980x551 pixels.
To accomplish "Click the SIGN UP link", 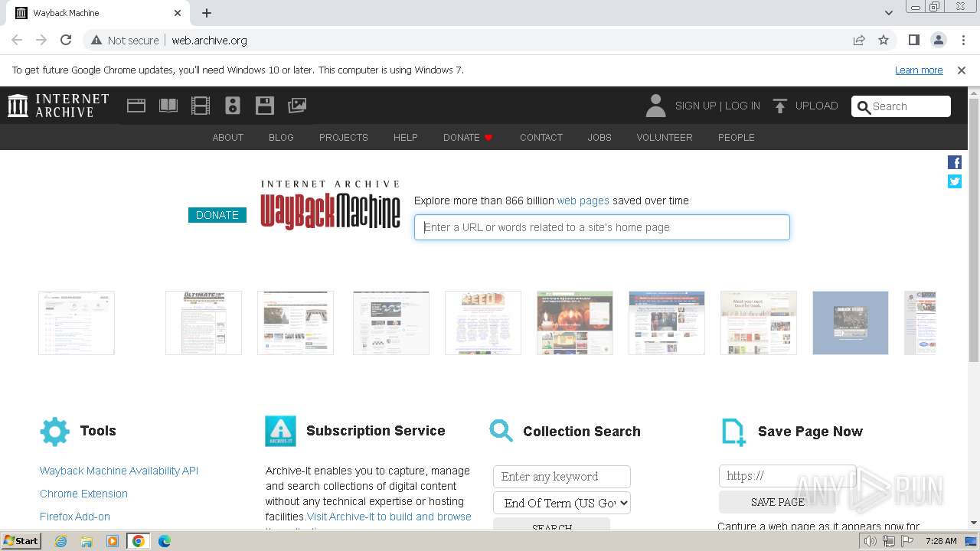I will pyautogui.click(x=695, y=106).
